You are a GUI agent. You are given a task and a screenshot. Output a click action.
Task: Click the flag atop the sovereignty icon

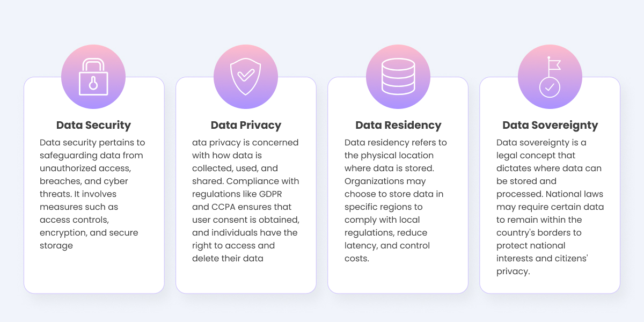554,64
